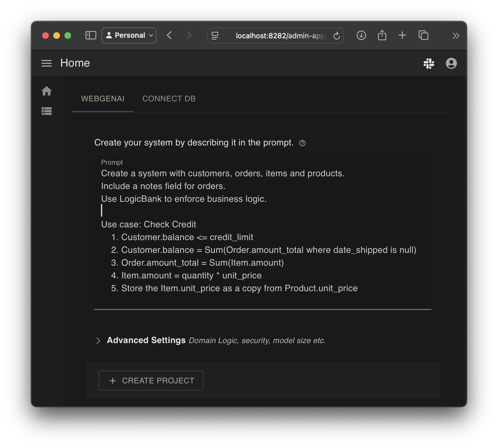Go to the Home sidebar icon
This screenshot has width=498, height=448.
click(47, 91)
